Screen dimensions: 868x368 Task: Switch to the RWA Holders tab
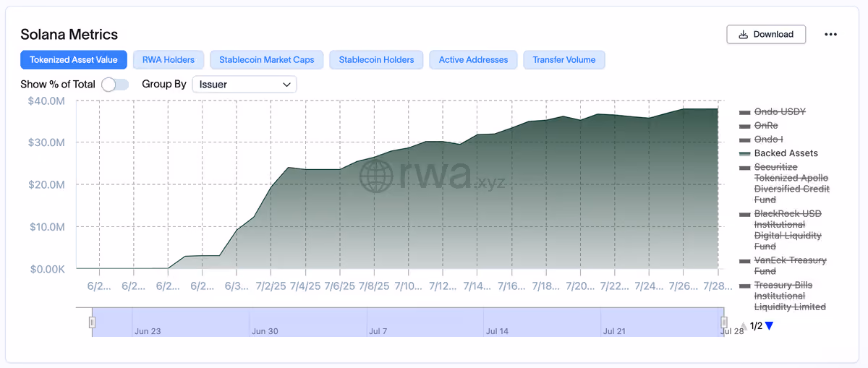click(169, 60)
